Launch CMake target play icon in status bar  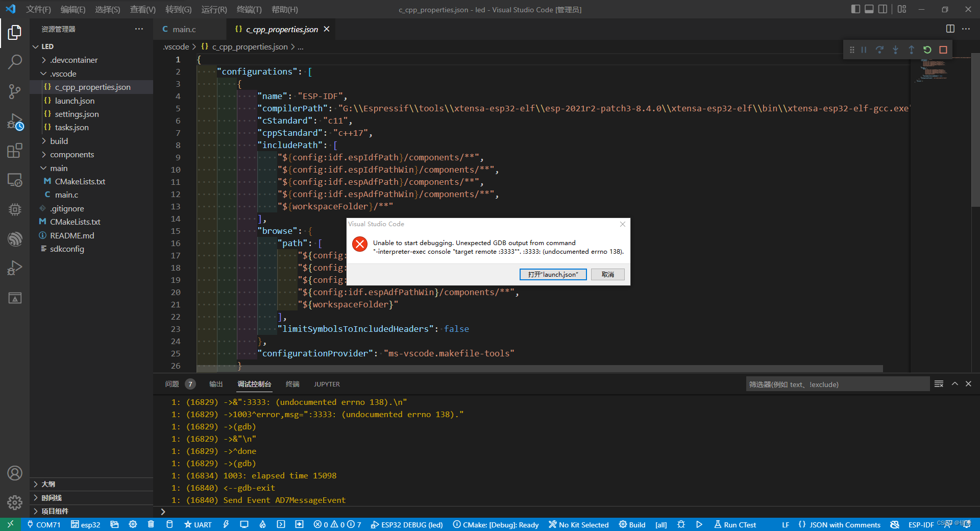[699, 524]
